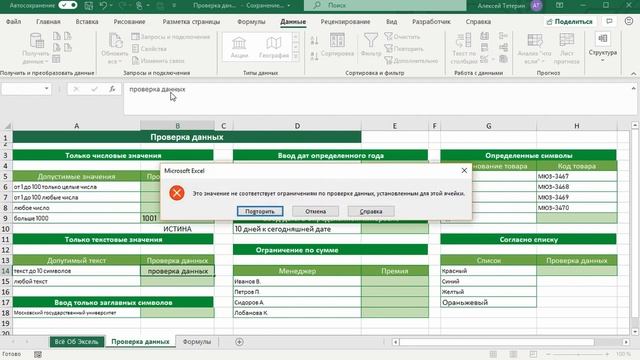Click the Поделиться button
The image size is (640, 360).
point(570,22)
